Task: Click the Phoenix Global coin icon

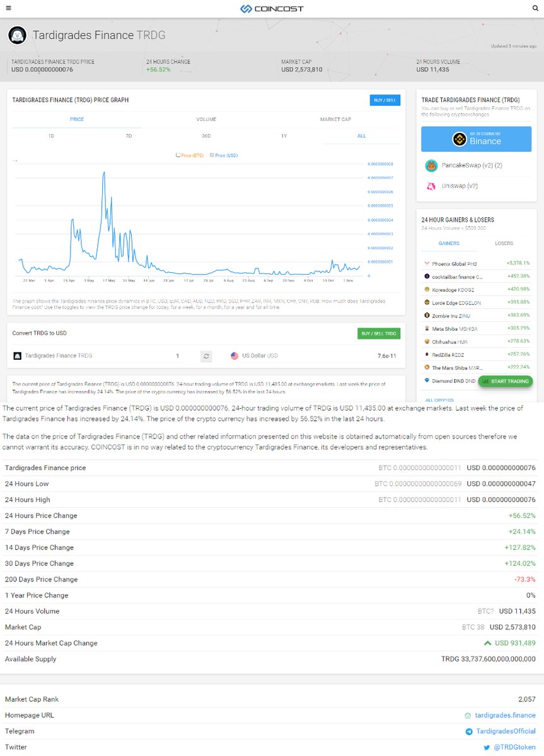Action: click(x=427, y=263)
